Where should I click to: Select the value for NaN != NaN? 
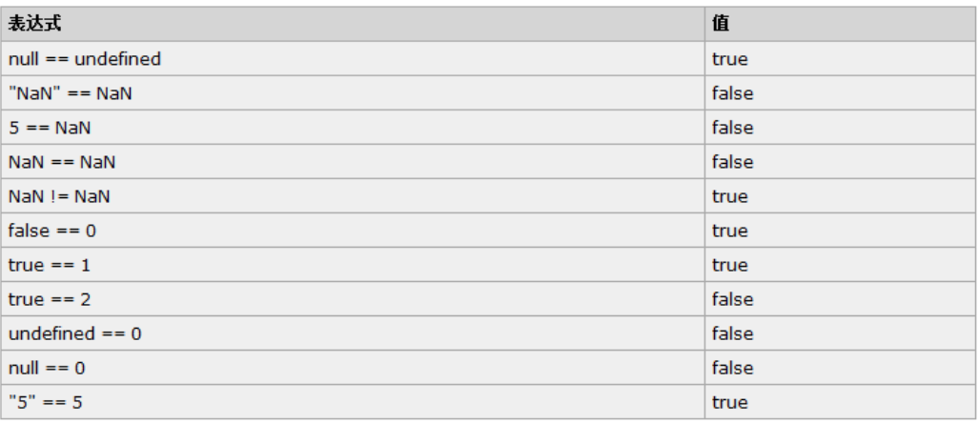(x=729, y=196)
